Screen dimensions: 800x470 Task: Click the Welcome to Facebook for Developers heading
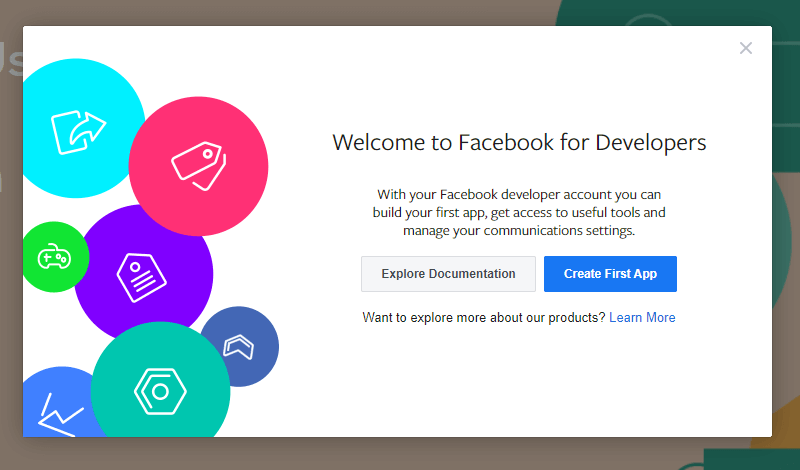coord(519,142)
